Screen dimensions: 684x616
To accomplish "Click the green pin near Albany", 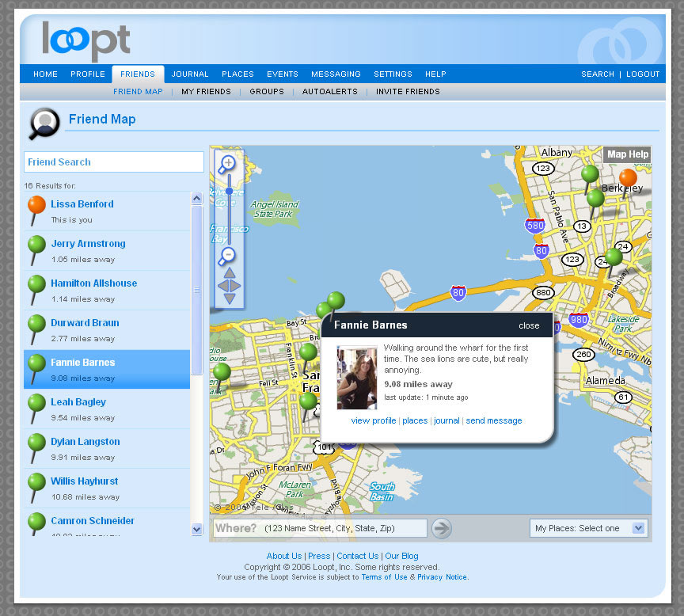I will click(590, 175).
